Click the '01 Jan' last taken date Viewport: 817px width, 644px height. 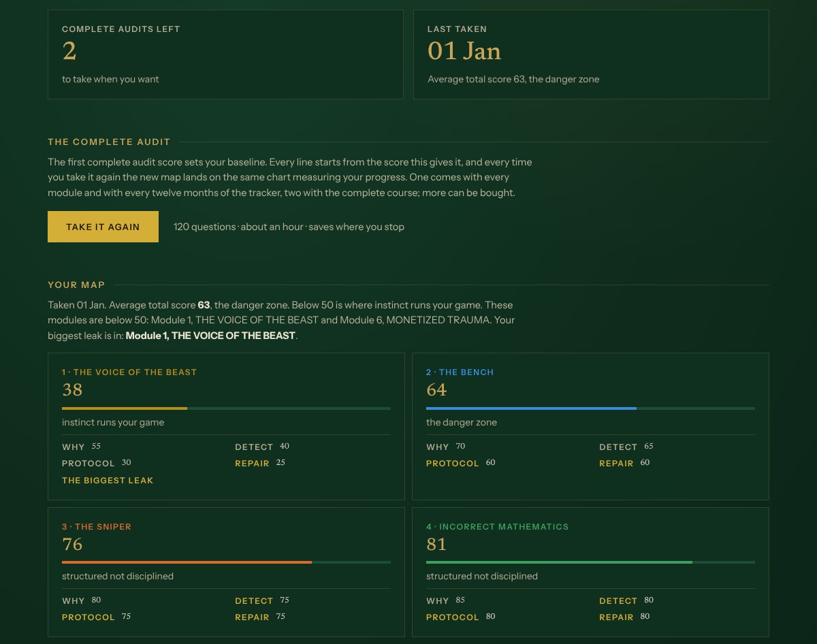464,51
